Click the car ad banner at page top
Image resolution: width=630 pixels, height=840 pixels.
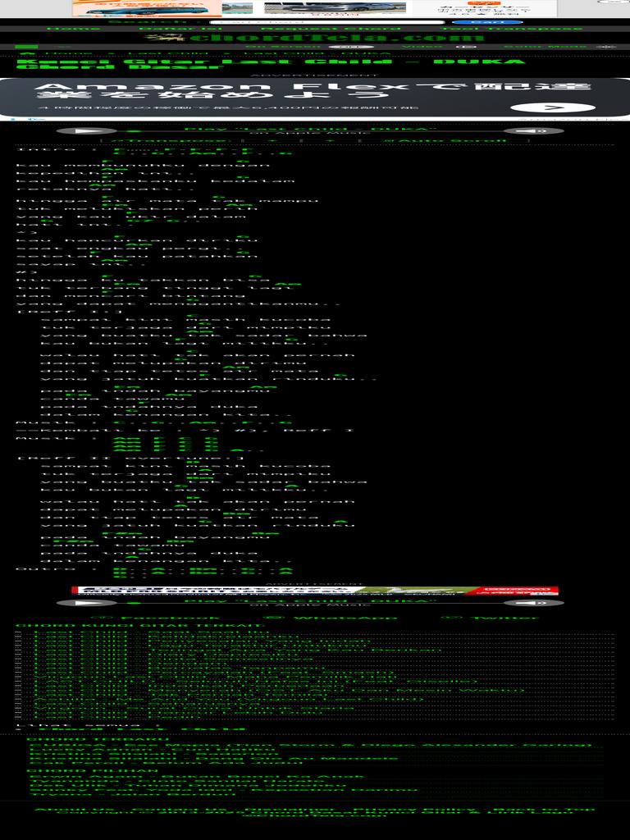pyautogui.click(x=315, y=8)
